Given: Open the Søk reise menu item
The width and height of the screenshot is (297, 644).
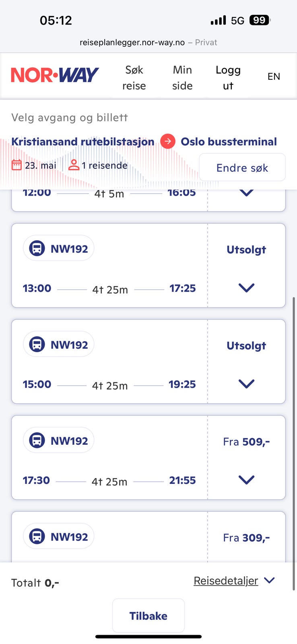Looking at the screenshot, I should (134, 77).
